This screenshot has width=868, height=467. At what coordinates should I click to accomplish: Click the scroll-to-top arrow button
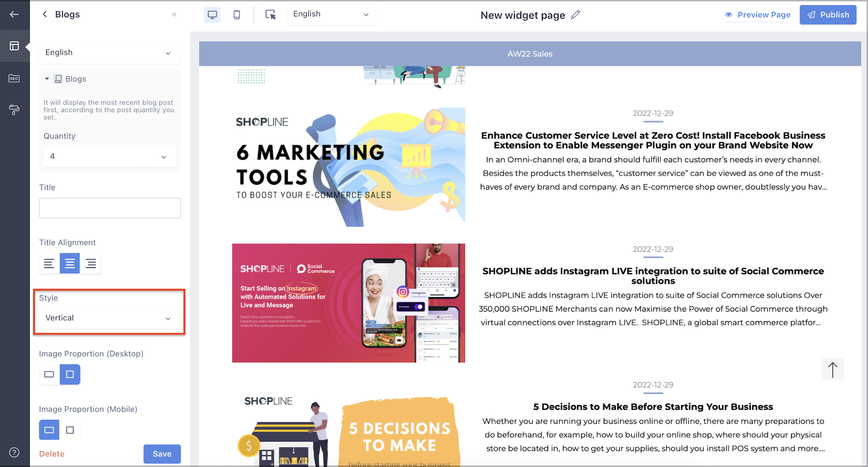(x=832, y=370)
